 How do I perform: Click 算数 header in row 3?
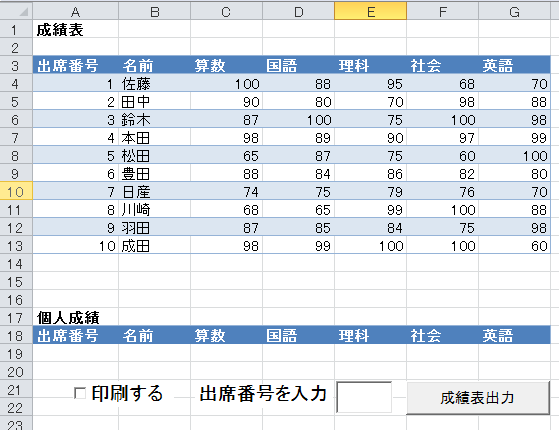pos(226,65)
